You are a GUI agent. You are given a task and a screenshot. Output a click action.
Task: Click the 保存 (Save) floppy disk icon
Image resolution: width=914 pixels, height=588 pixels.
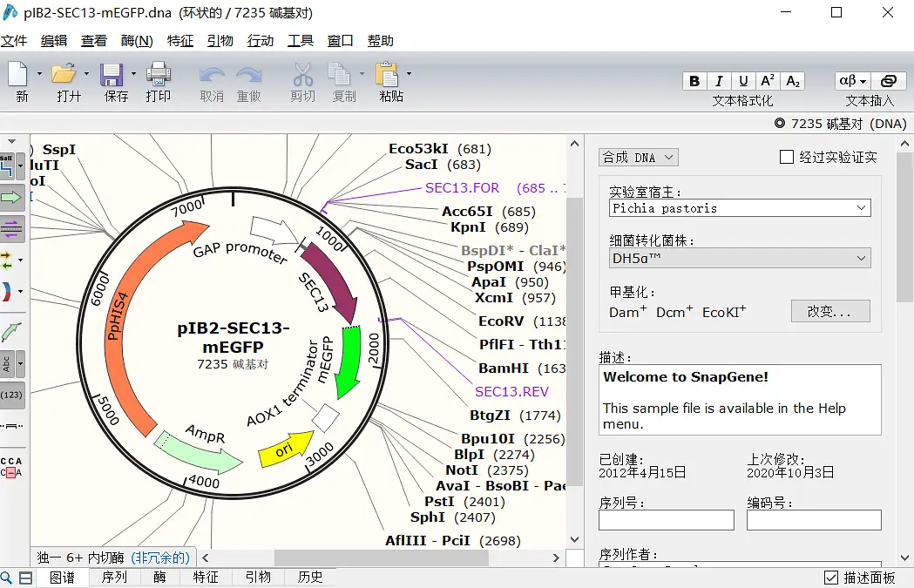tap(112, 75)
